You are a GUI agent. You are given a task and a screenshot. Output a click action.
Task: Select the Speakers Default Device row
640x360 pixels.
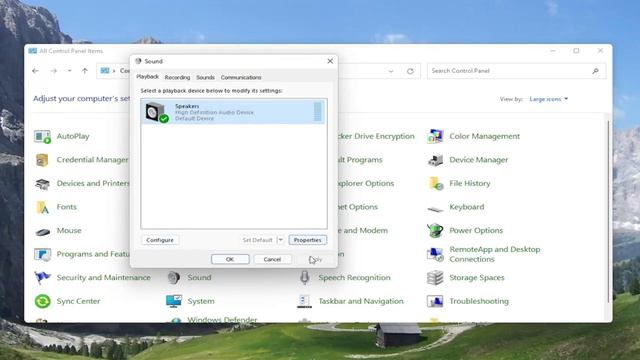coord(233,112)
